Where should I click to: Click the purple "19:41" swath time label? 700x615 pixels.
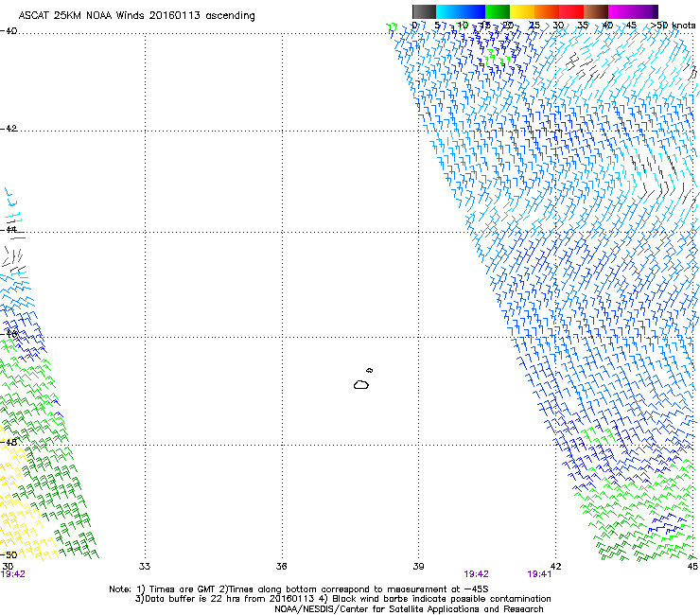coord(539,574)
